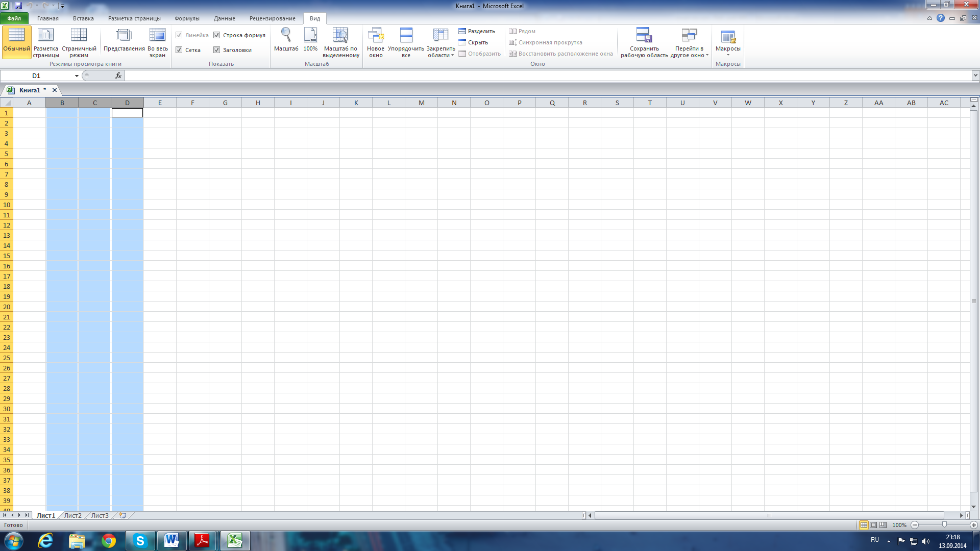Switch to Normal view in status bar

click(864, 525)
